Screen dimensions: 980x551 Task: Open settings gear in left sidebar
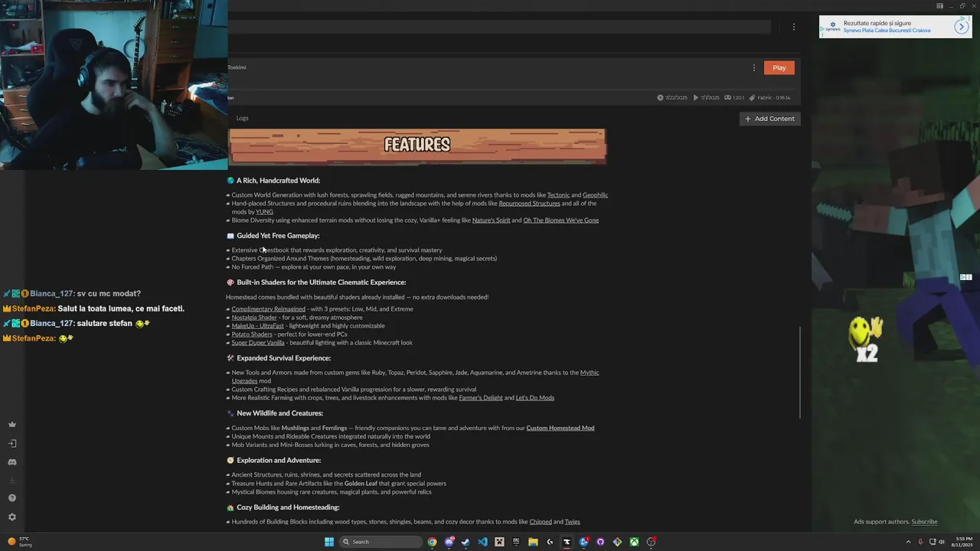point(11,517)
